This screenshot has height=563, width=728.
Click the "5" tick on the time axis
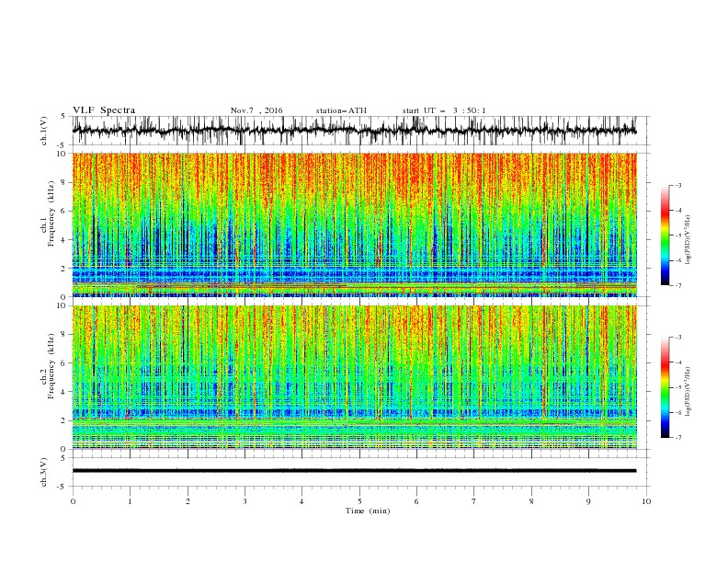point(359,501)
